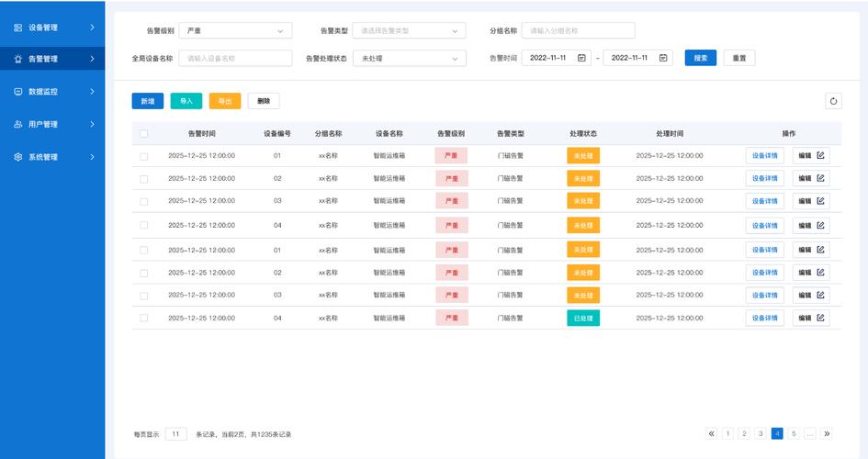The image size is (868, 459).
Task: Open 设备管理 via its sidebar icon
Action: [17, 28]
